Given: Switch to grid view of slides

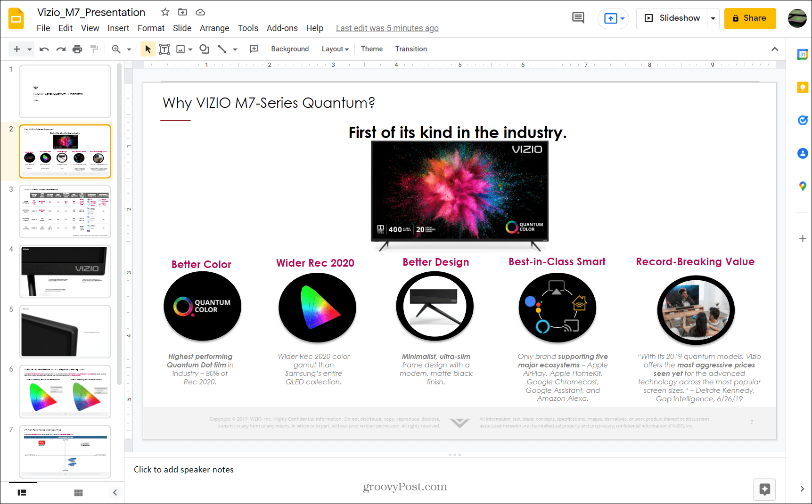Looking at the screenshot, I should 78,492.
